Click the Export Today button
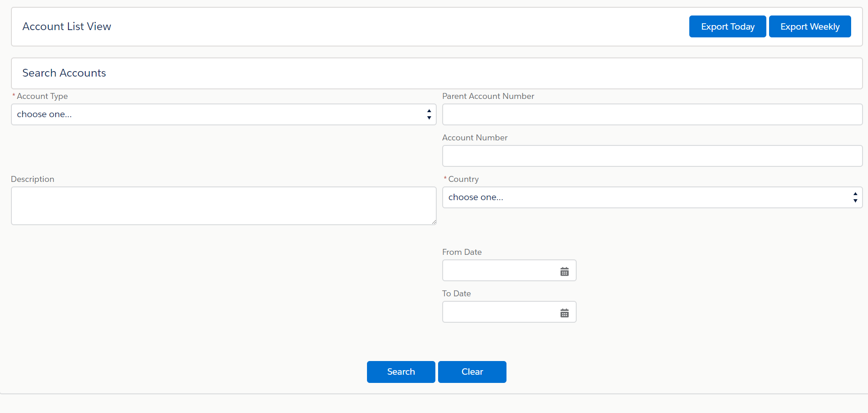The height and width of the screenshot is (413, 868). point(728,26)
